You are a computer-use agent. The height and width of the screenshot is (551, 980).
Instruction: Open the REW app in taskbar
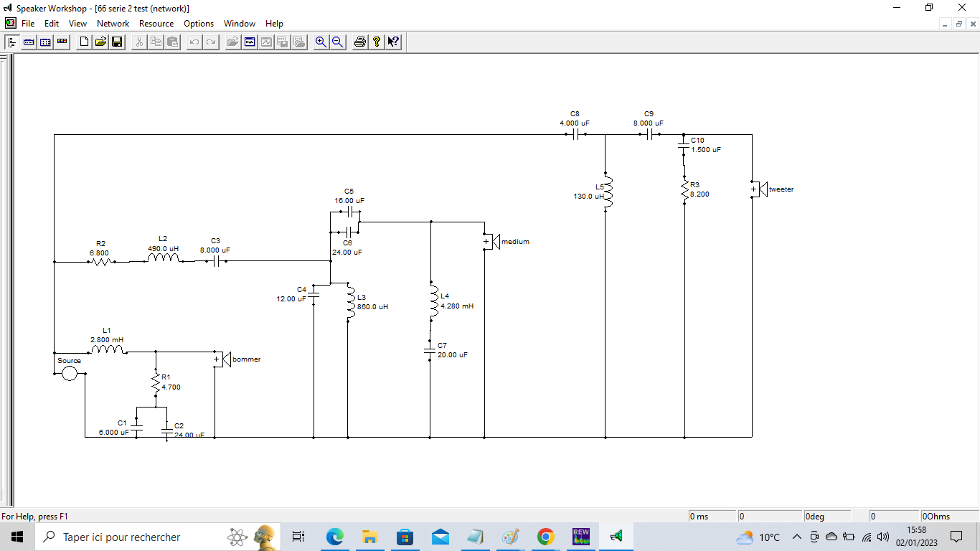point(580,537)
